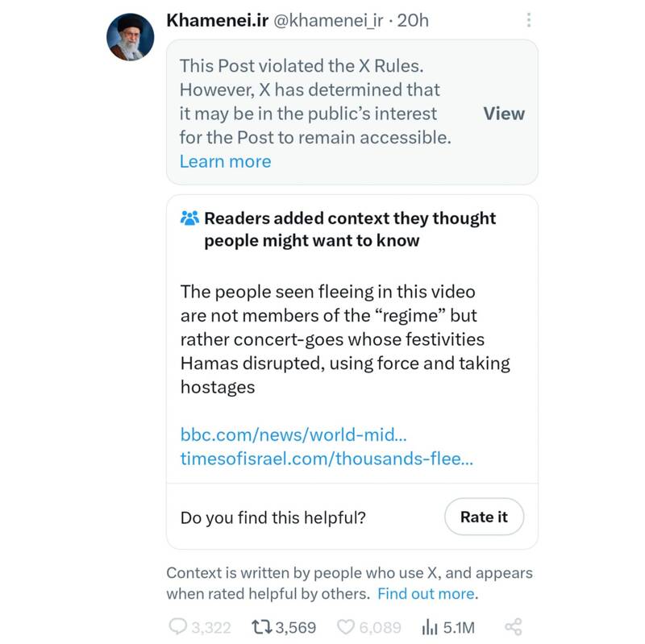
Task: Open the post via 20h timestamp
Action: pos(414,20)
